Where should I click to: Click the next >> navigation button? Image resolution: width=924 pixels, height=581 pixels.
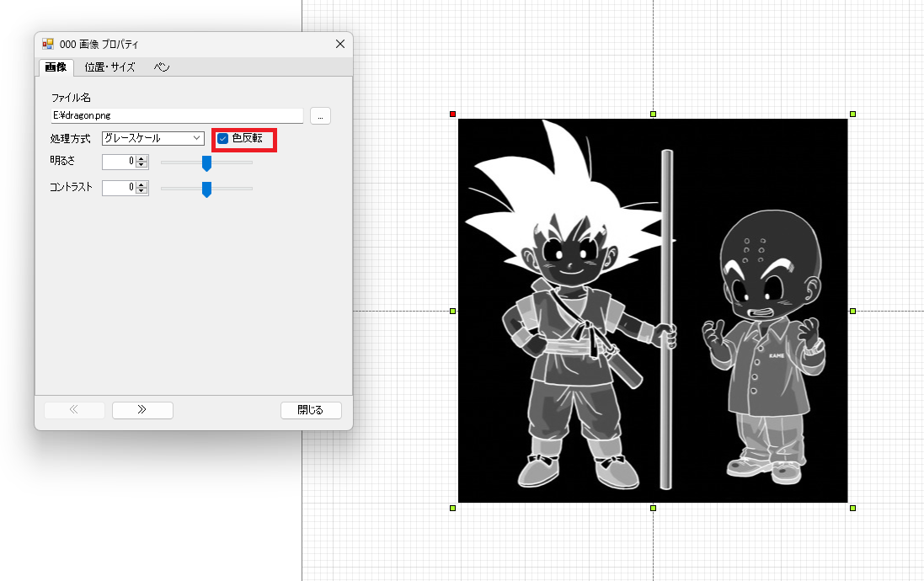click(x=142, y=410)
